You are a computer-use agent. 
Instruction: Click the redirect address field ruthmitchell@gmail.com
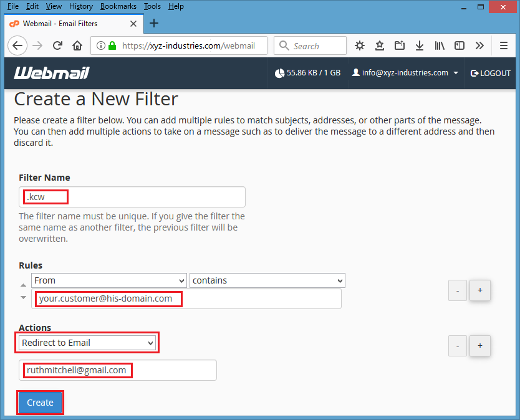point(118,370)
